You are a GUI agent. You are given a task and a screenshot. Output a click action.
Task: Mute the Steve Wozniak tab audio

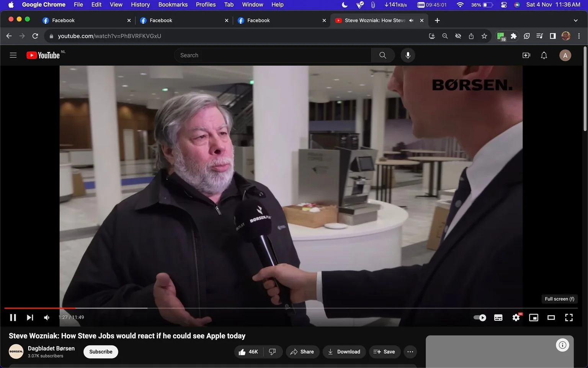point(411,20)
